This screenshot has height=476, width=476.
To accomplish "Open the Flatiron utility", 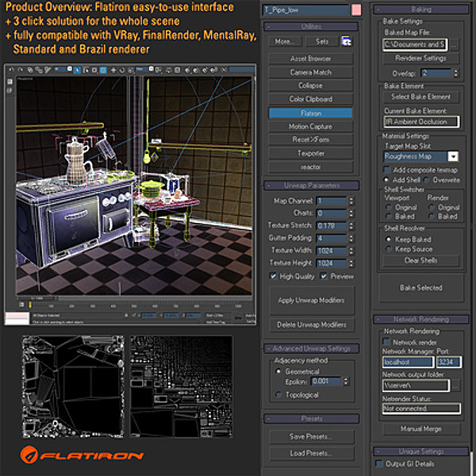I will click(311, 113).
